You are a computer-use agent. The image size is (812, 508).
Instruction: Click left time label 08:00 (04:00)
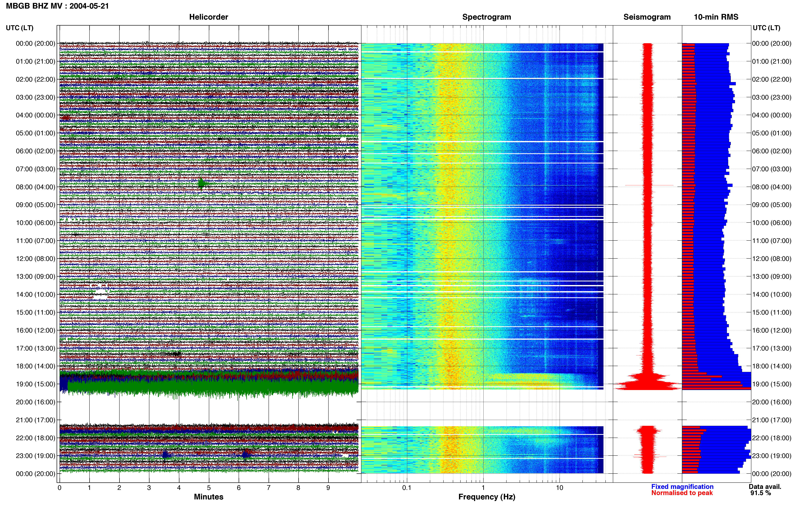36,187
